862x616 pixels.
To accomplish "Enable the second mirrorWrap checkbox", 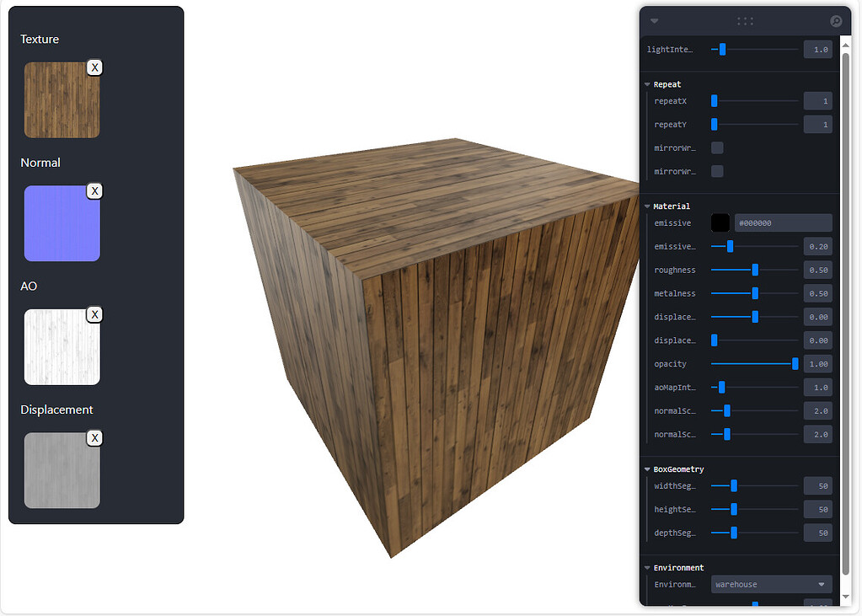I will [x=717, y=171].
